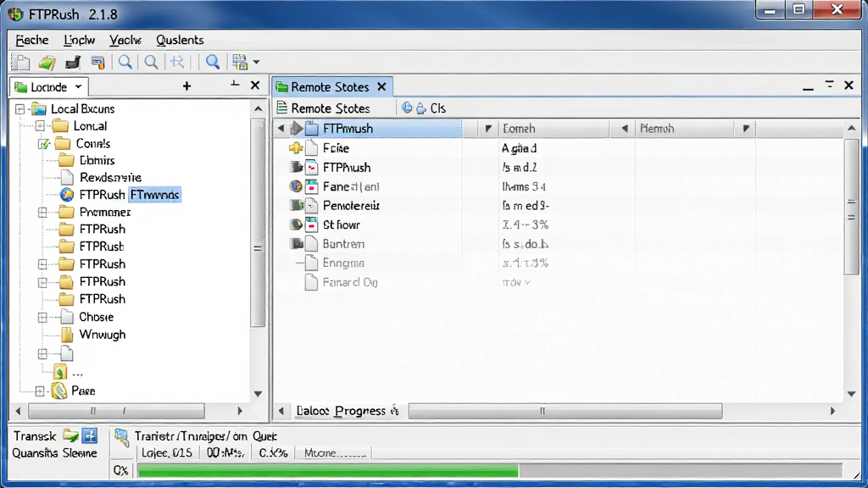Expand the Chosie node
Viewport: 868px width, 488px height.
pos(42,318)
